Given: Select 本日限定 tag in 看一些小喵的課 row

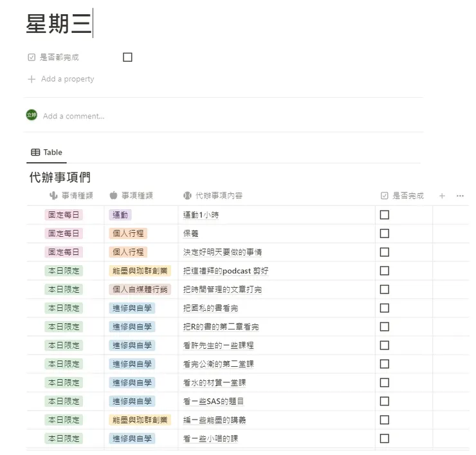Looking at the screenshot, I should pyautogui.click(x=64, y=439).
